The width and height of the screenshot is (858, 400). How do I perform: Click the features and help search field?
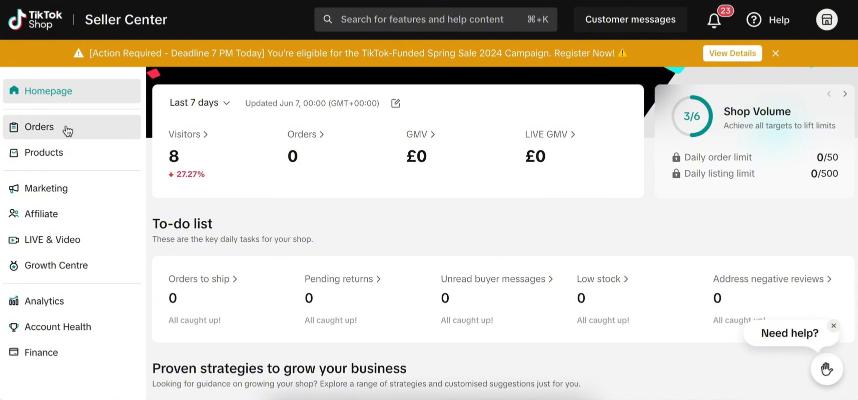click(x=436, y=20)
